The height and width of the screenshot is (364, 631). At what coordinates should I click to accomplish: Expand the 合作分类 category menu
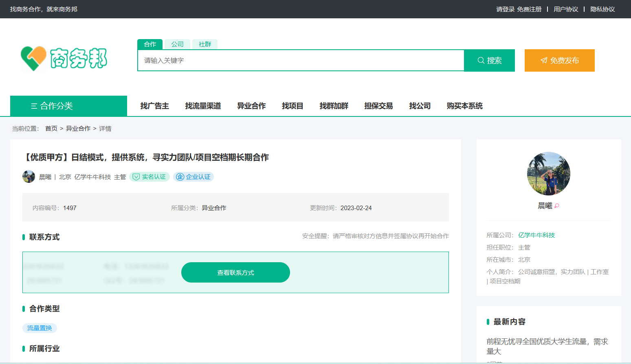[x=68, y=106]
